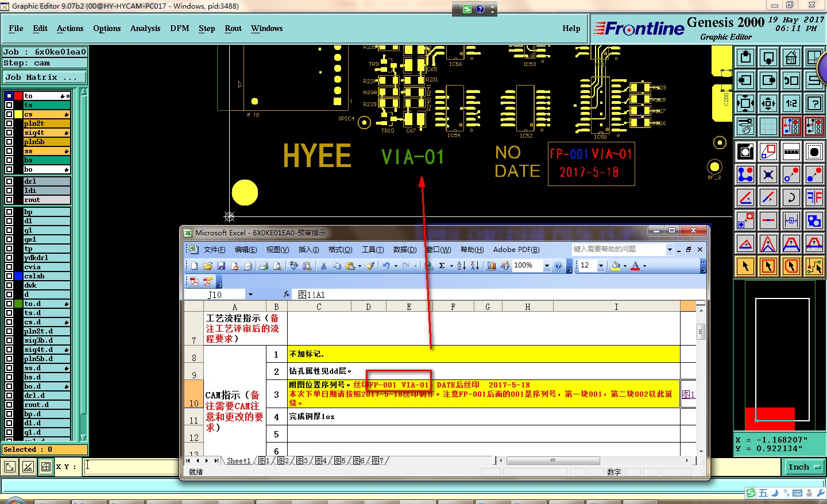
Task: Open the Analysis menu in Genesis
Action: coord(145,28)
